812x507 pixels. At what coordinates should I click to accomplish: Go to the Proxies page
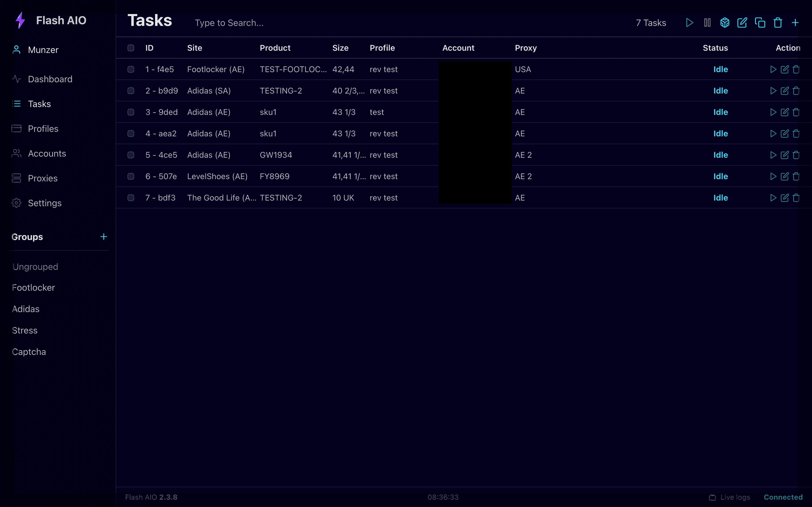[43, 178]
